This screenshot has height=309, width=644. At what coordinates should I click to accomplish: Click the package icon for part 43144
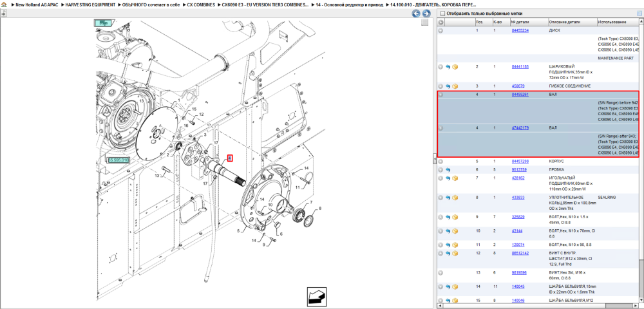[x=455, y=232]
